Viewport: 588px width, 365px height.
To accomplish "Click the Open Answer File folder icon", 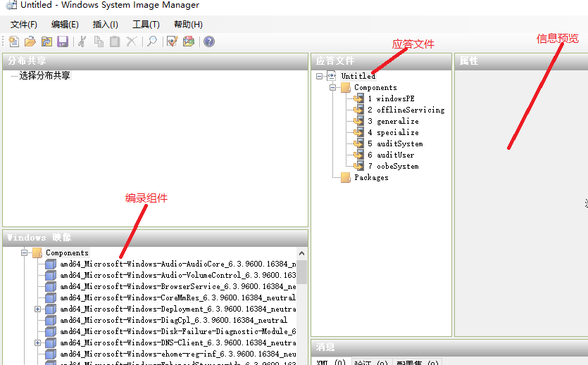I will pos(30,41).
